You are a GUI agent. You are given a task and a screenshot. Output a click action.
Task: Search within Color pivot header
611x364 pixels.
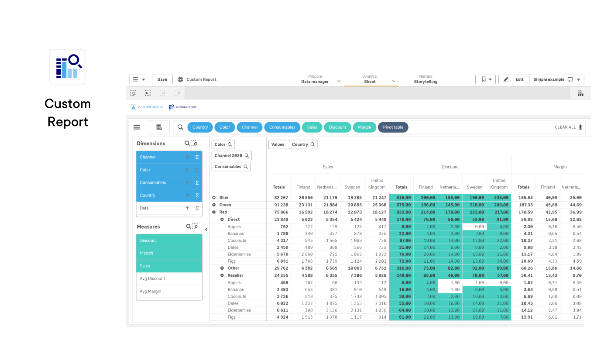click(x=230, y=144)
